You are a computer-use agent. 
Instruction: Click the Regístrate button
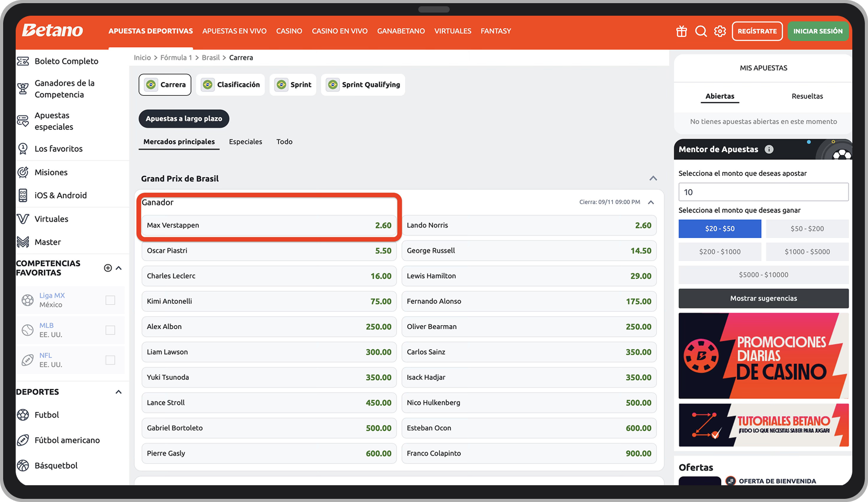click(757, 31)
